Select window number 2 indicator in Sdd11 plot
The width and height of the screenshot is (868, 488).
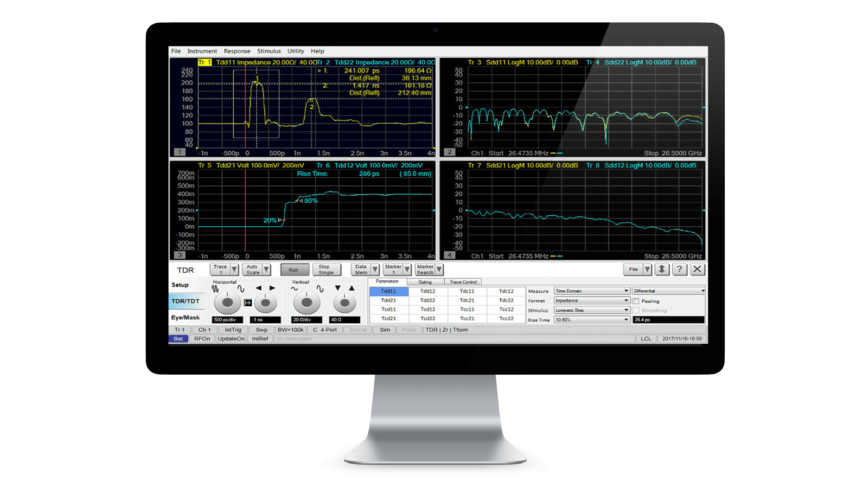[449, 152]
